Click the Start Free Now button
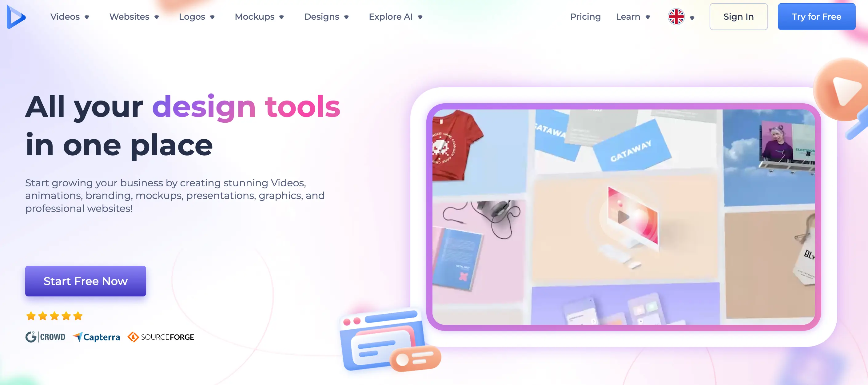This screenshot has height=385, width=868. point(86,281)
